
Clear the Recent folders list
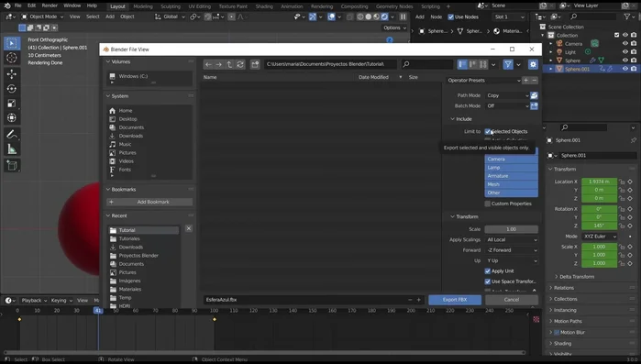pyautogui.click(x=189, y=228)
